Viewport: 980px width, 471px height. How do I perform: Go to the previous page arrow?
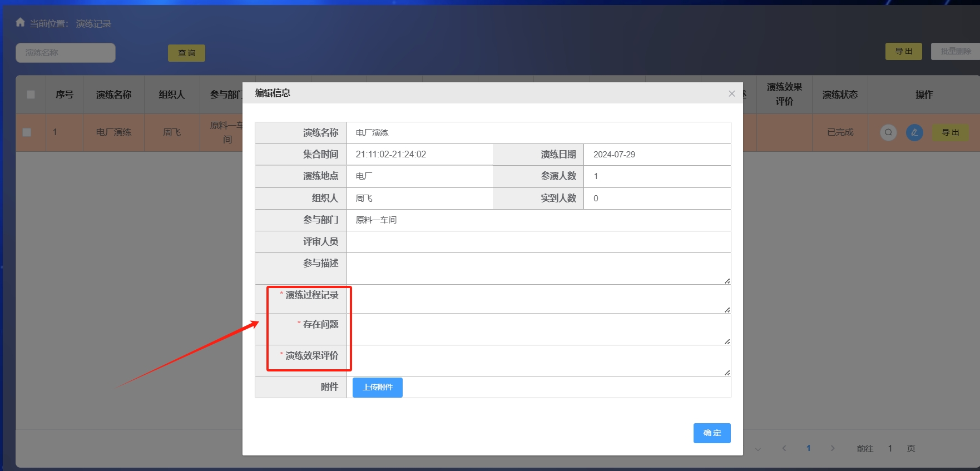click(x=784, y=448)
